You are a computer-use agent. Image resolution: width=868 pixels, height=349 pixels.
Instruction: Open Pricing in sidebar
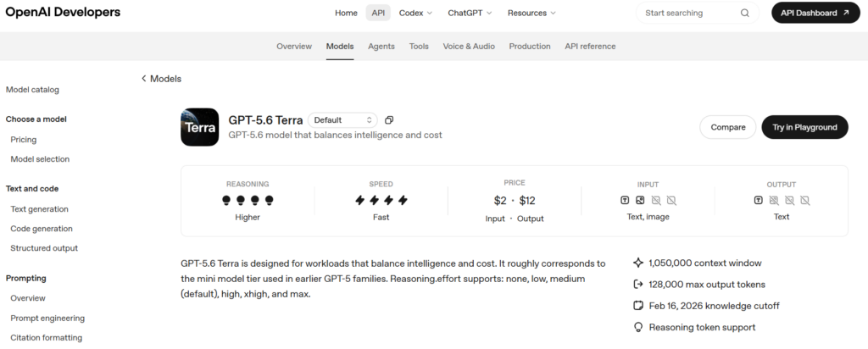[x=23, y=140]
